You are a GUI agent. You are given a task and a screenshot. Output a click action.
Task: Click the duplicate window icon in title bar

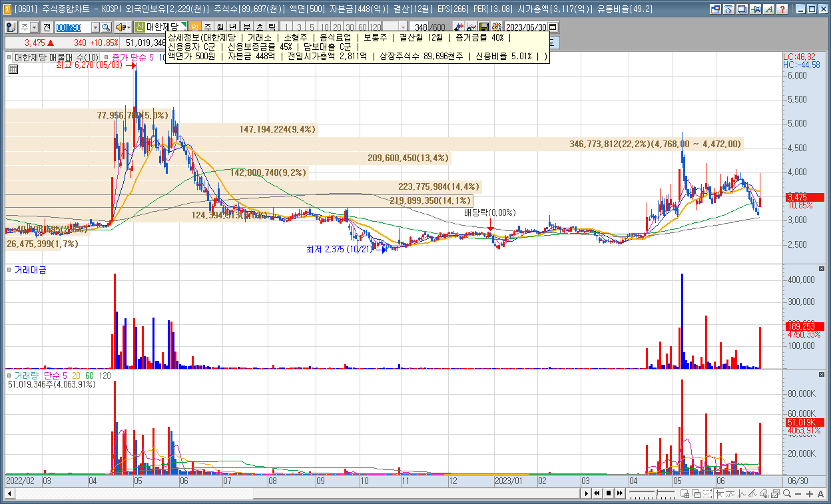[742, 9]
